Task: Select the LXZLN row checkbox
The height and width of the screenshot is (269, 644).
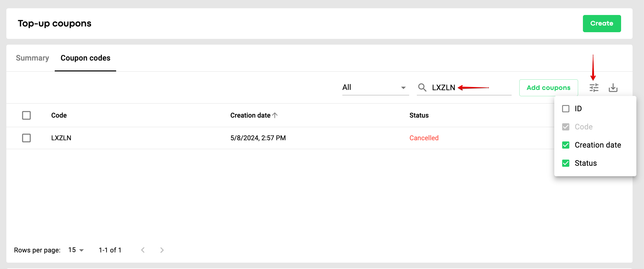Action: pyautogui.click(x=26, y=138)
